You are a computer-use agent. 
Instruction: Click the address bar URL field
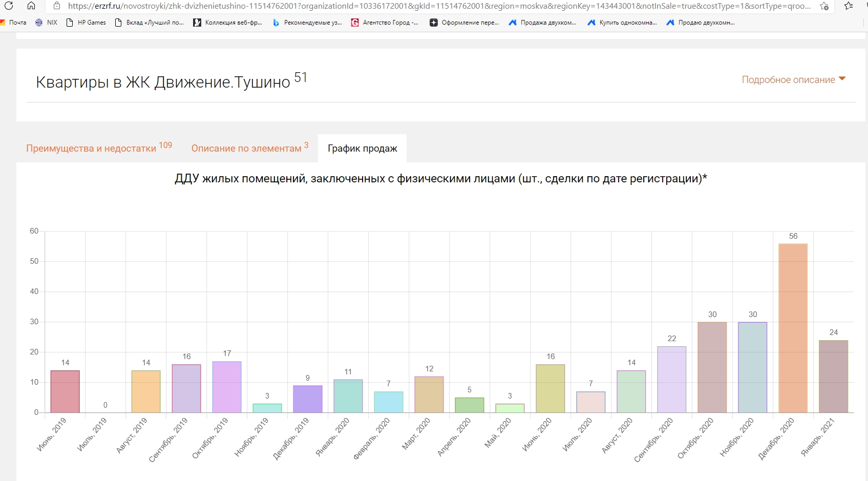pos(435,6)
